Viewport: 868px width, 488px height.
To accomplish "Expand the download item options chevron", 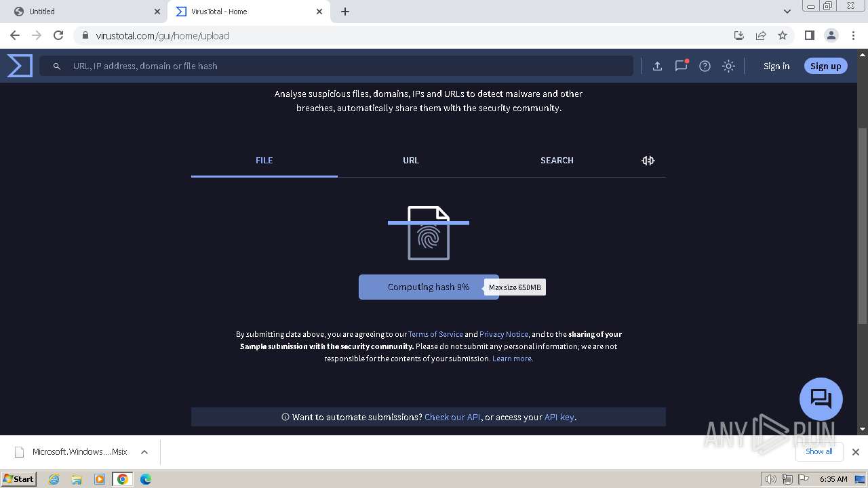I will point(144,452).
